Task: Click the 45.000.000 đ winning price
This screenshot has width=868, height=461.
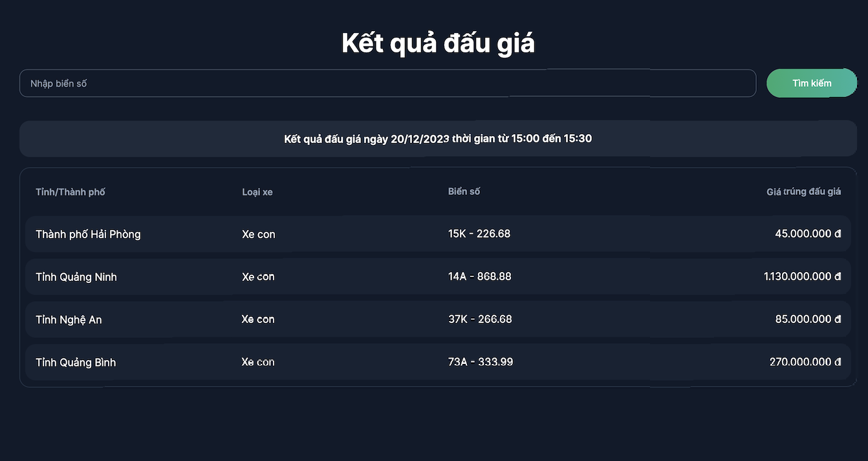Action: [808, 234]
